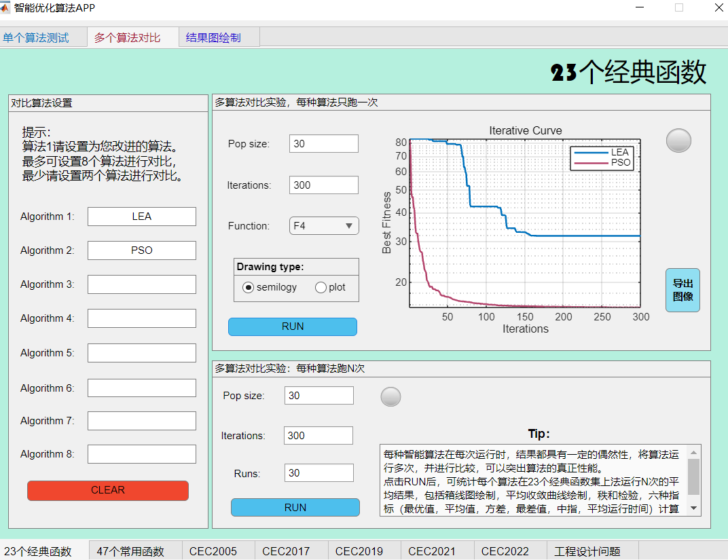Viewport: 728px width, 560px height.
Task: Click RUN in the N-runs comparison panel
Action: coord(295,507)
